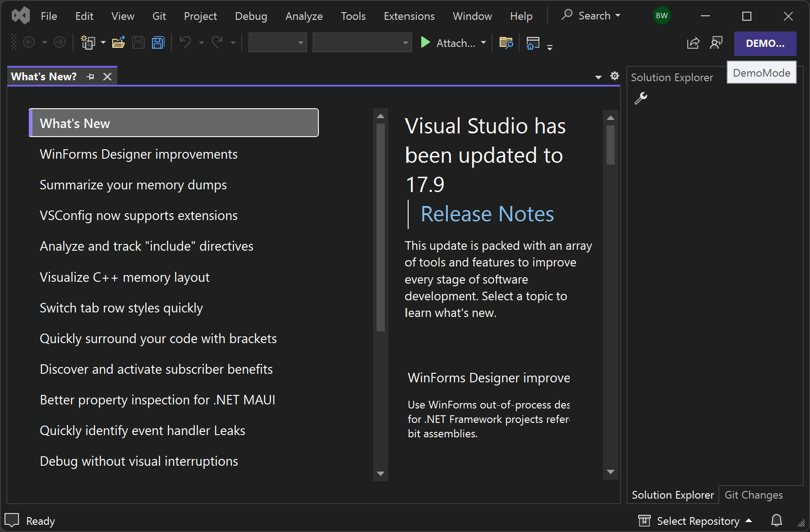Switch to Solution Explorer bottom tab
Viewport: 810px width, 532px height.
click(x=672, y=495)
